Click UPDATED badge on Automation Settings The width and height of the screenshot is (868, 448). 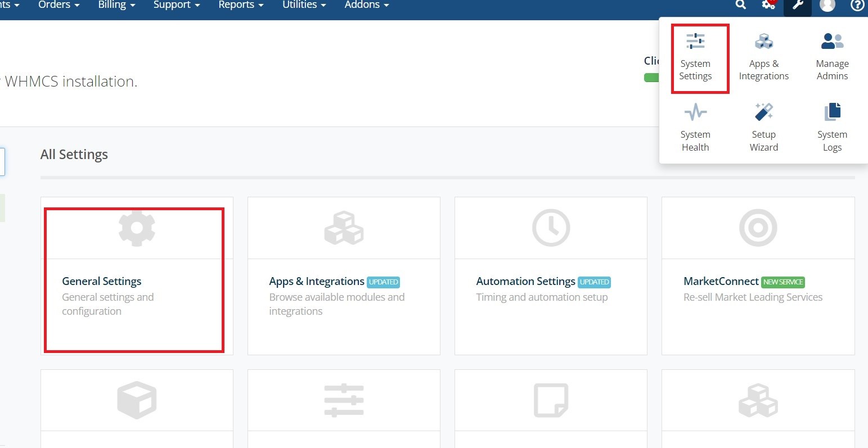click(595, 282)
